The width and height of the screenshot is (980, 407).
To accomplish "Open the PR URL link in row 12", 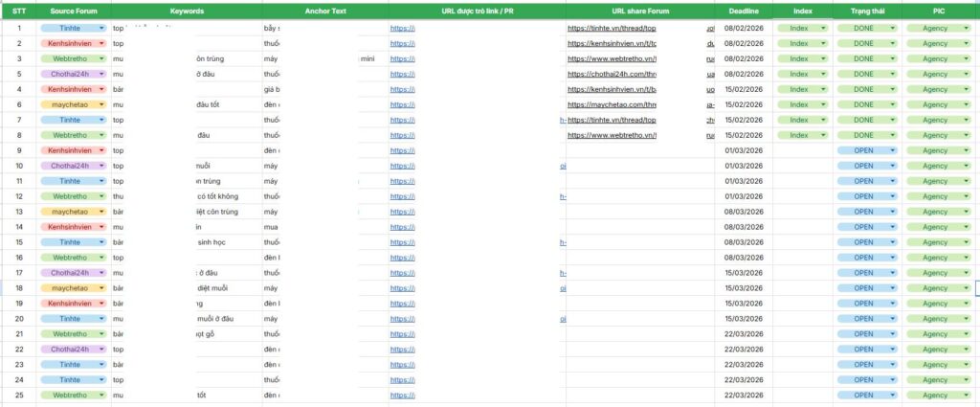I will (x=403, y=196).
